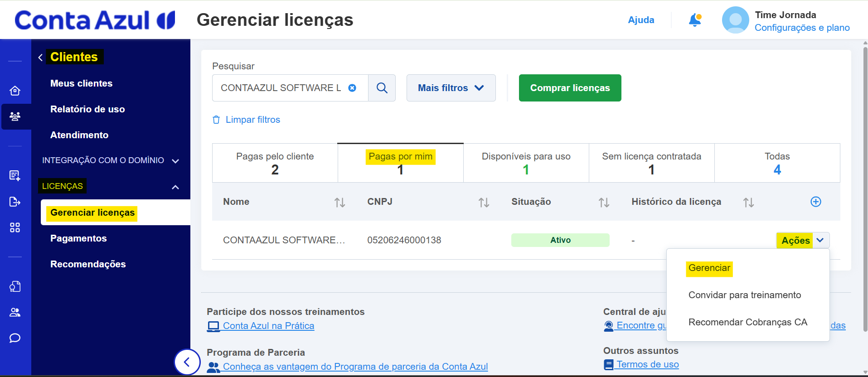Switch to Pagas pelo cliente tab

click(275, 163)
